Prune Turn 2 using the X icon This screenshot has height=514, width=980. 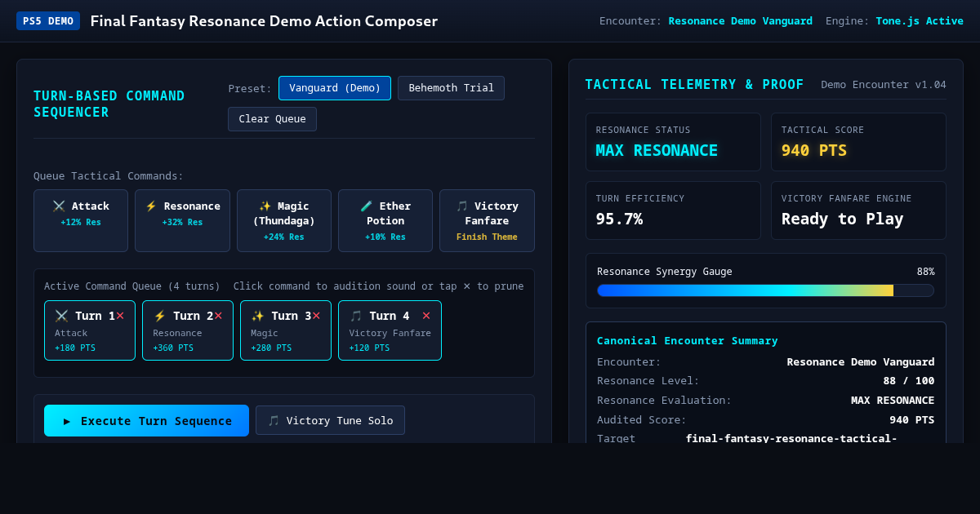tap(218, 316)
